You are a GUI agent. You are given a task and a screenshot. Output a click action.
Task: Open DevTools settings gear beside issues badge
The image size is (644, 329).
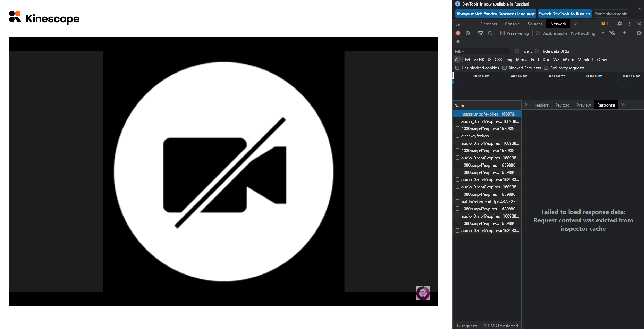pos(620,24)
